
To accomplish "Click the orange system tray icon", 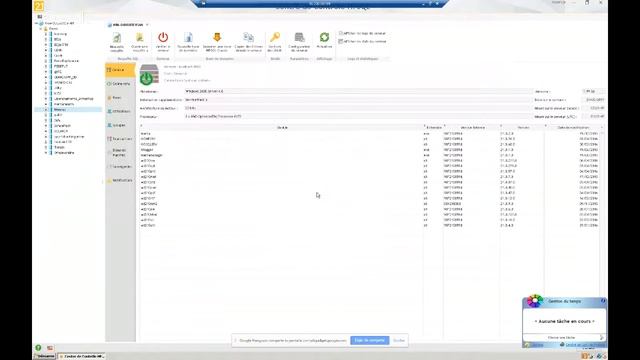I will click(x=584, y=356).
